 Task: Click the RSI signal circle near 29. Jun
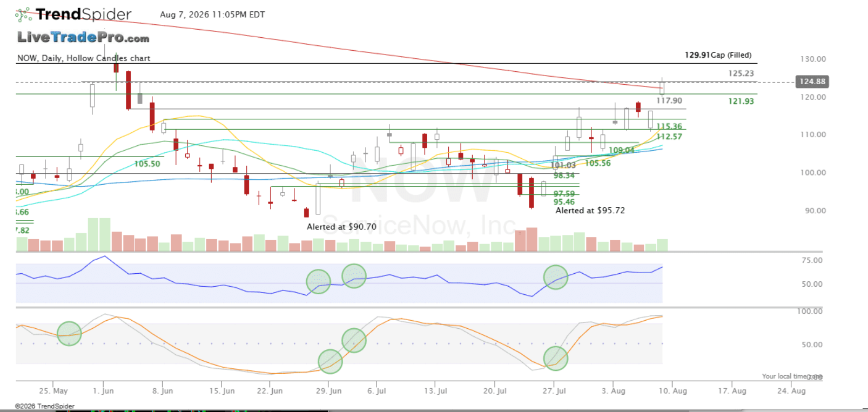tap(318, 282)
